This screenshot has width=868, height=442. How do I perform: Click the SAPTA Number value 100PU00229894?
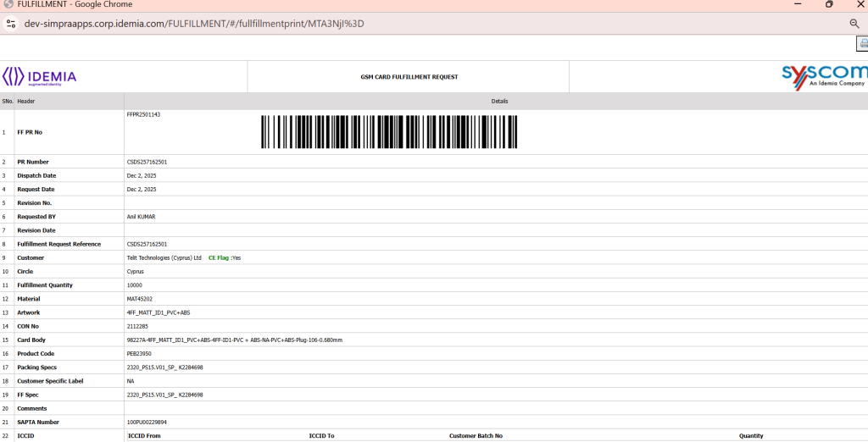coord(147,423)
